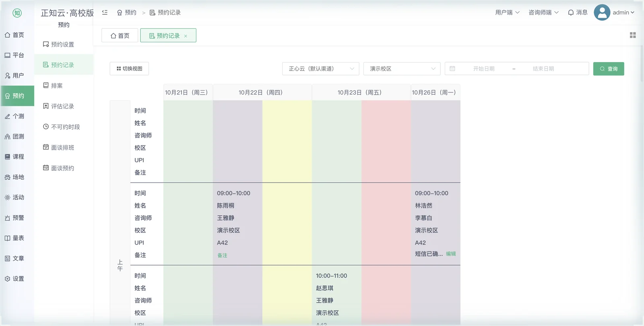Open 面谈排班 submenu item

(59, 147)
